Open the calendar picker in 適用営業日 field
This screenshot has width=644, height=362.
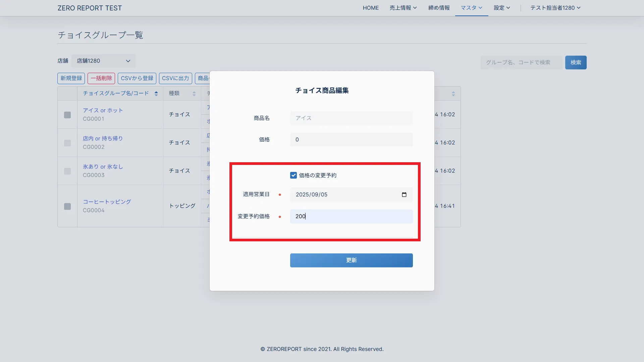tap(404, 195)
